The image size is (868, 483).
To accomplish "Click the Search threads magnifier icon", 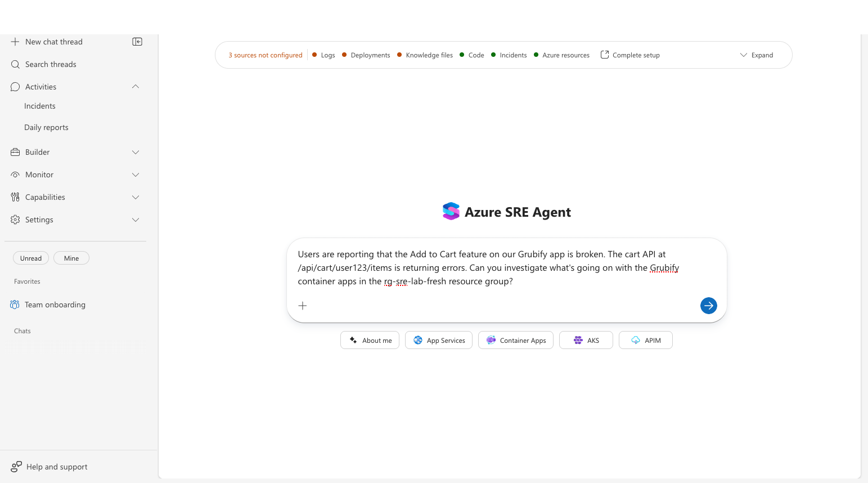I will coord(15,64).
